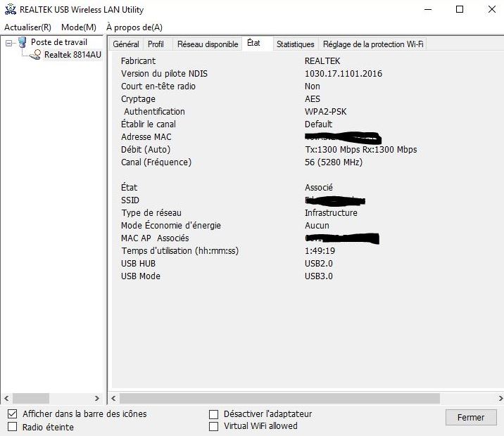Open the Actualiser(R) menu
This screenshot has height=436, width=504.
27,27
